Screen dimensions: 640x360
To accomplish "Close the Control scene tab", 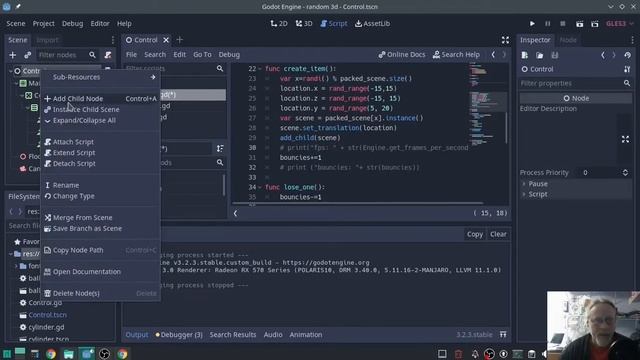I will [166, 40].
